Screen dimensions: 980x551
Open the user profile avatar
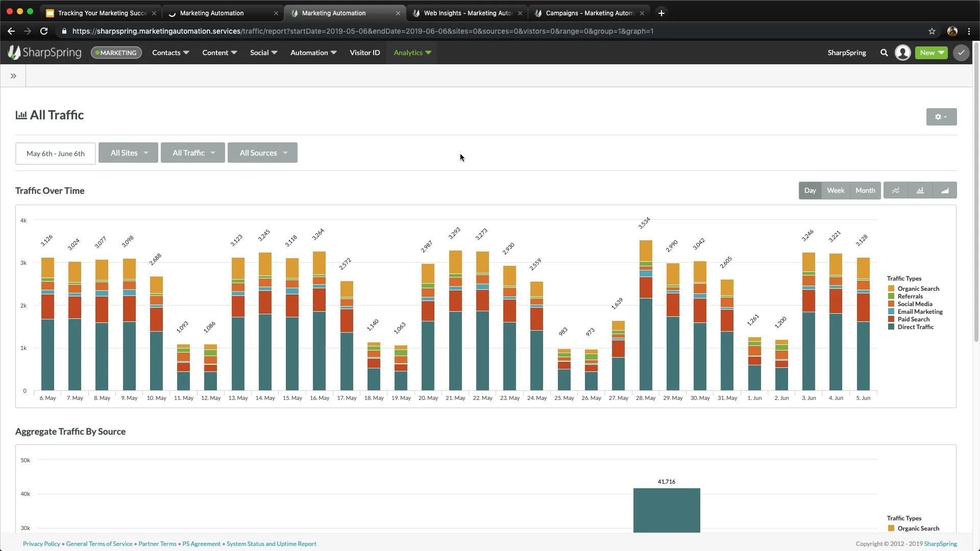click(902, 53)
